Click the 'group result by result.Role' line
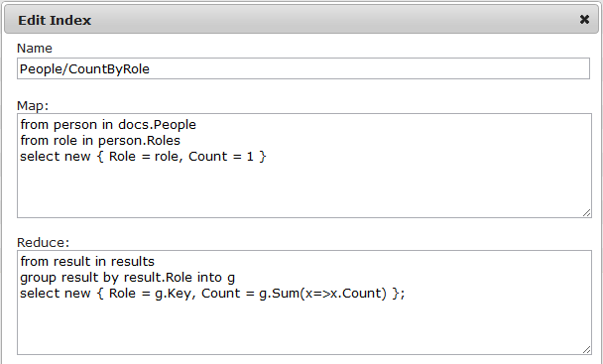This screenshot has width=603, height=364. point(106,278)
